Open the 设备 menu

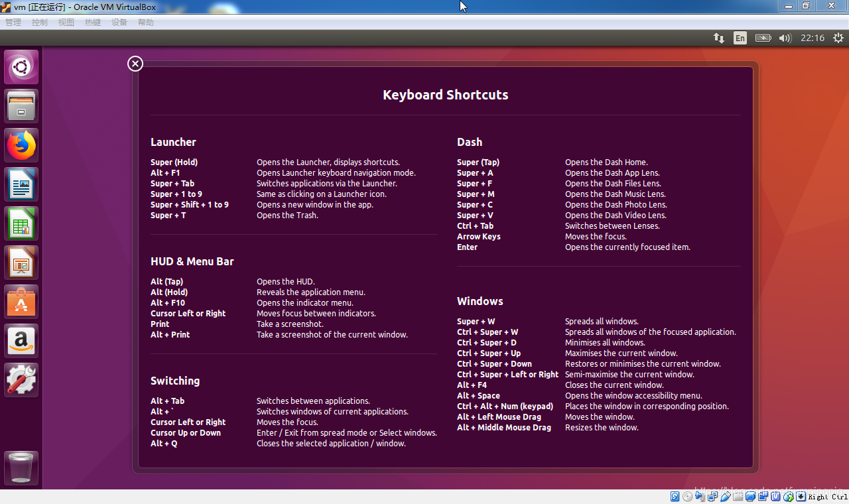pos(119,22)
